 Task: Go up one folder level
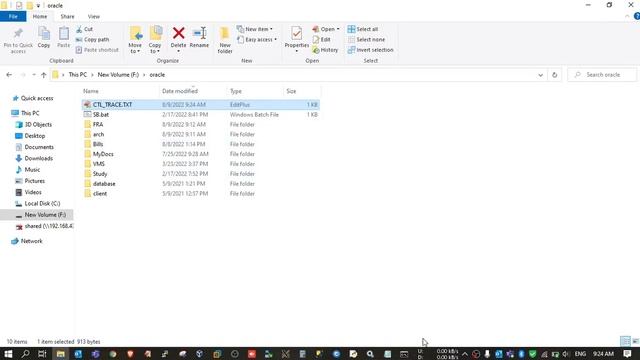click(x=44, y=75)
